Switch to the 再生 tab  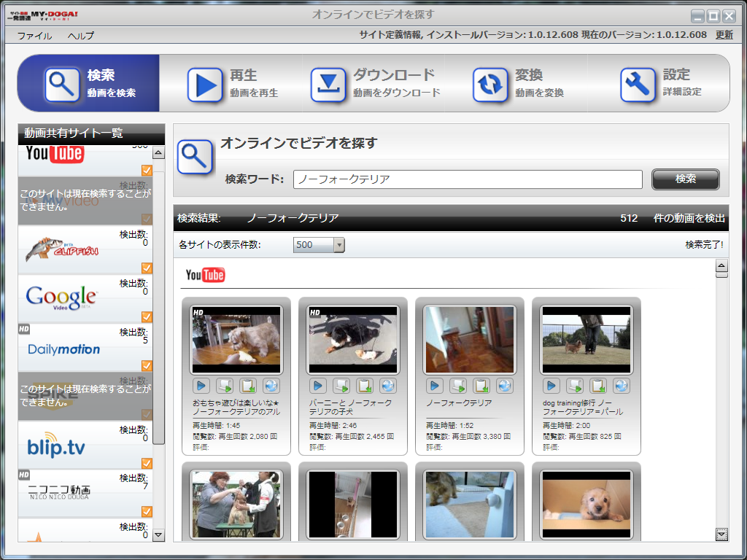coord(231,83)
